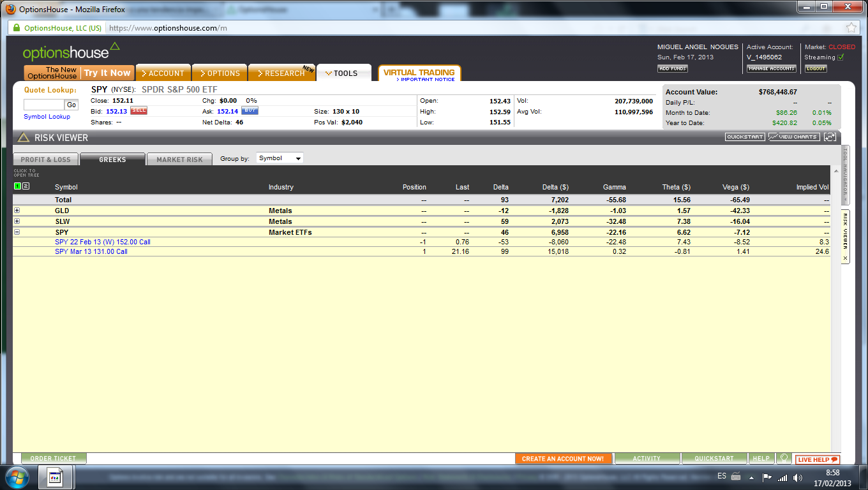Click the taskbar pinned application icon
This screenshot has width=868, height=490.
coord(56,477)
